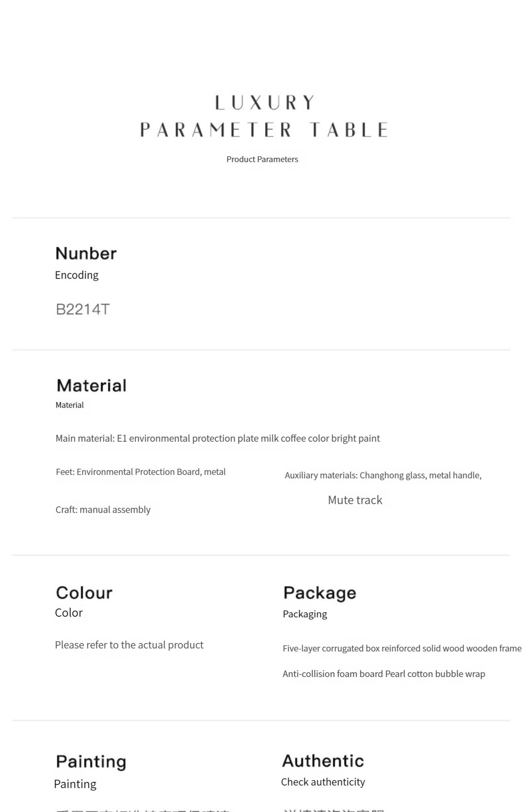Click the Mute track text
This screenshot has width=524, height=812.
pyautogui.click(x=355, y=500)
